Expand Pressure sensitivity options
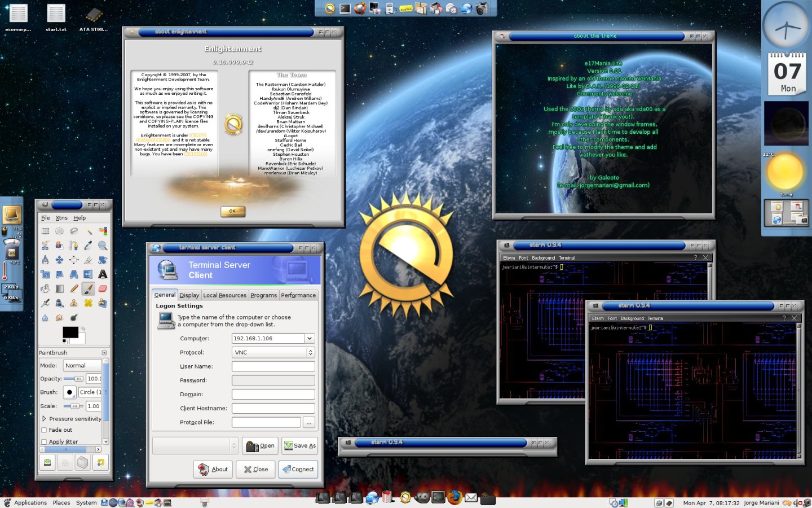The width and height of the screenshot is (812, 508). [44, 419]
